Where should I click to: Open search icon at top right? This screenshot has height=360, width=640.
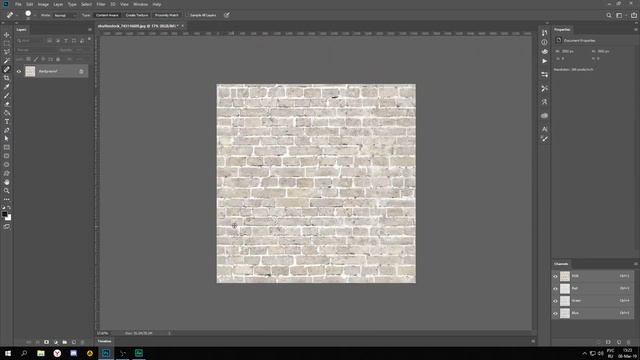609,15
